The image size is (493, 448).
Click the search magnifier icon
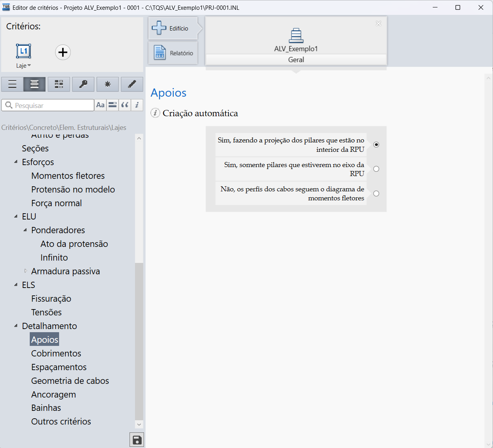pos(9,105)
